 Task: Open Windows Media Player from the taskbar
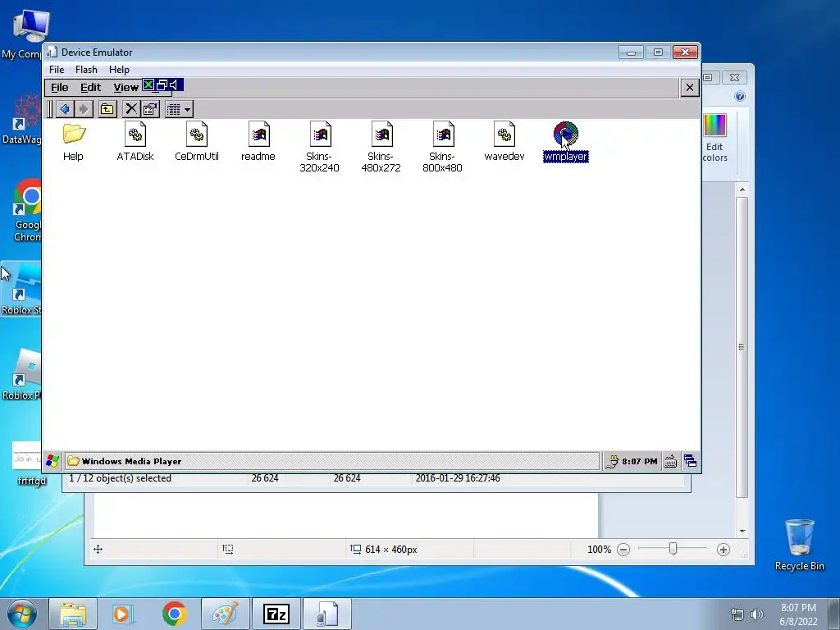pyautogui.click(x=123, y=614)
